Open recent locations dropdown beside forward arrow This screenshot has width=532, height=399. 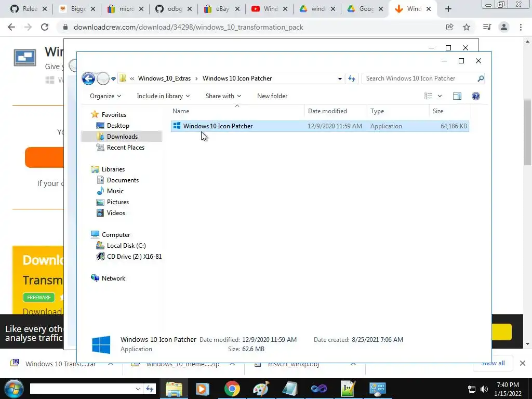[x=113, y=79]
